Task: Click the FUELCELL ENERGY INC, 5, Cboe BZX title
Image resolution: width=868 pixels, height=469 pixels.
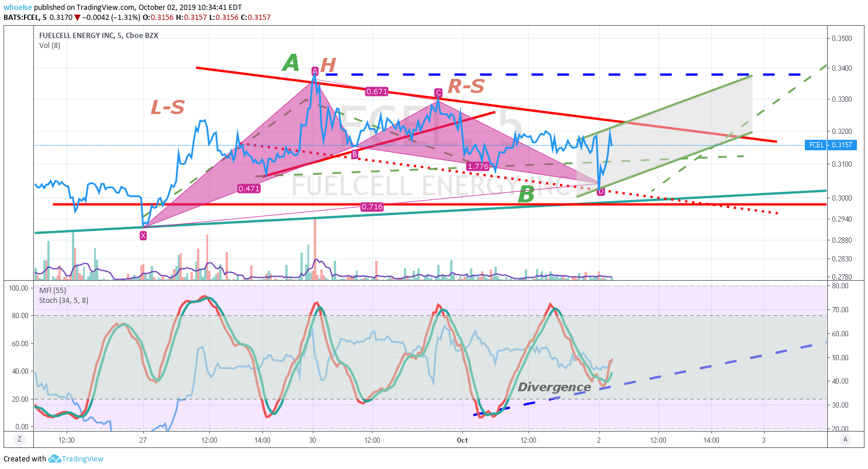Action: [99, 35]
